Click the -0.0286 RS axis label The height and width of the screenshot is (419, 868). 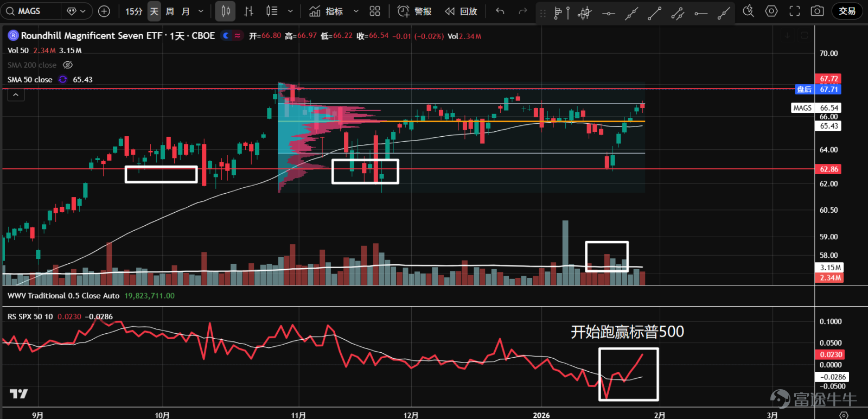click(x=832, y=377)
